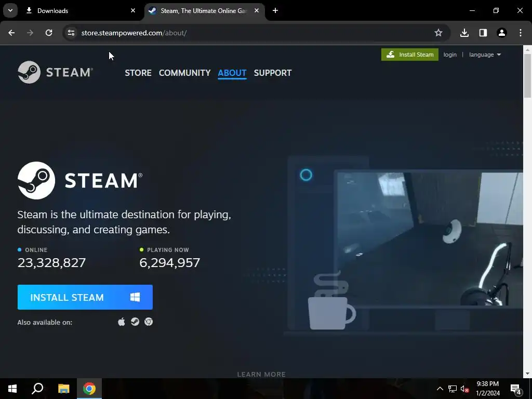Click the Steam logo in header
The image size is (532, 399).
pyautogui.click(x=55, y=72)
